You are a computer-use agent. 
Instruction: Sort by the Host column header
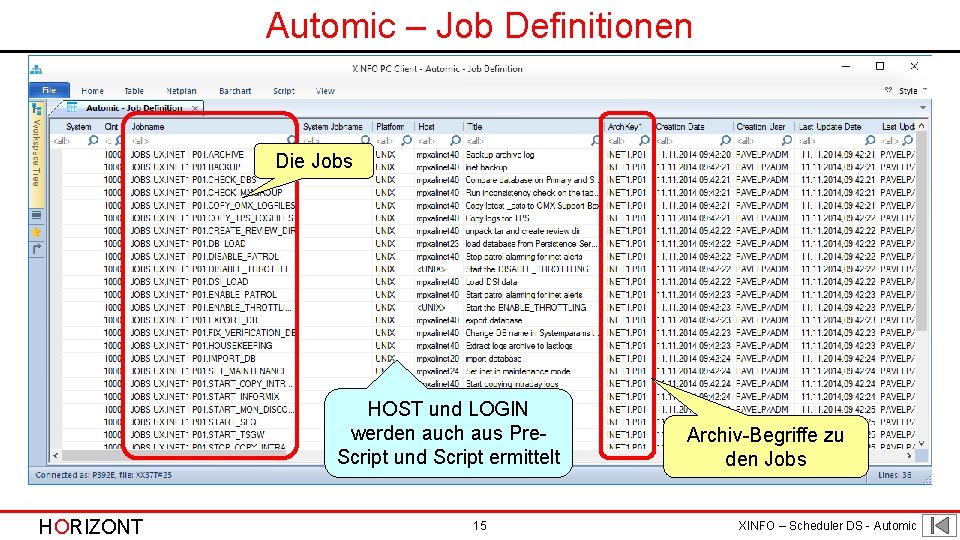(439, 127)
